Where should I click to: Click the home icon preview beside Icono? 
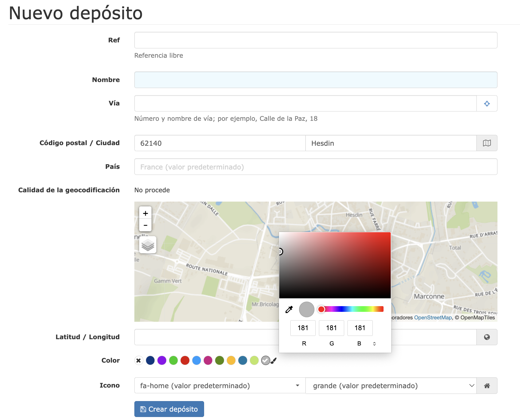487,385
